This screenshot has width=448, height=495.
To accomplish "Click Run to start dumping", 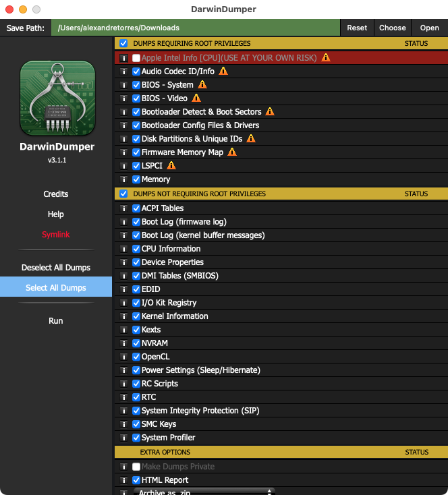I will 56,321.
